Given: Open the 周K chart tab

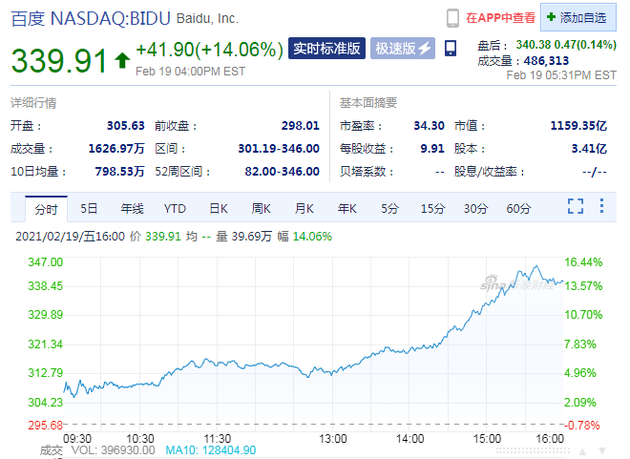Looking at the screenshot, I should [x=261, y=209].
